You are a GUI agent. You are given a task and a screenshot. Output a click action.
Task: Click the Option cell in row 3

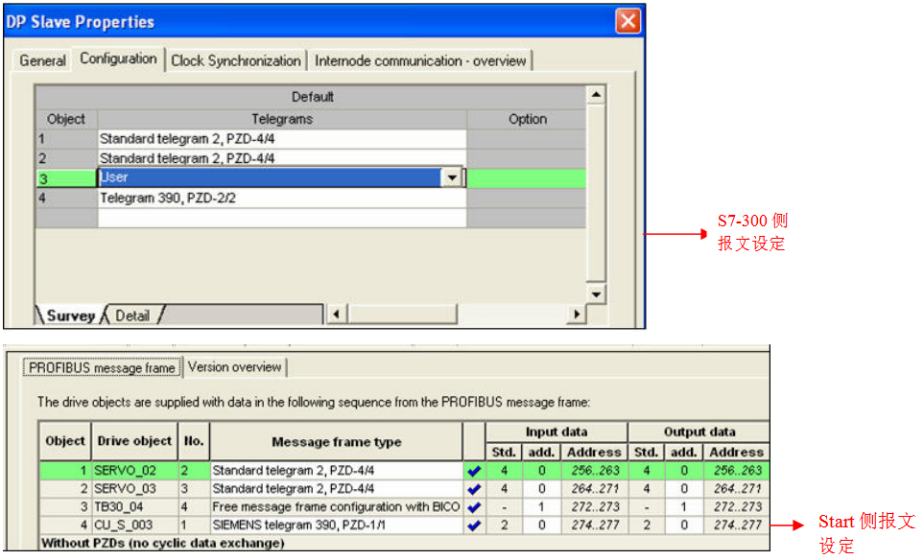point(527,178)
